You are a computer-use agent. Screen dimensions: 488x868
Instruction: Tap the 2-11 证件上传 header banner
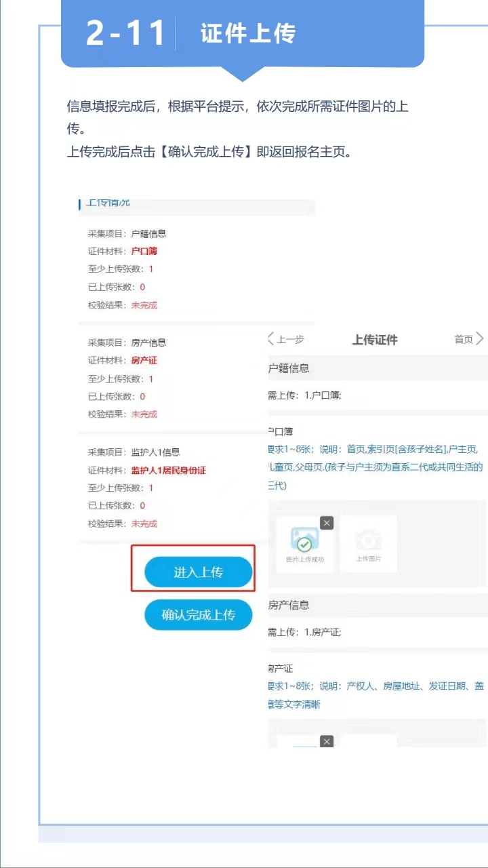[242, 34]
